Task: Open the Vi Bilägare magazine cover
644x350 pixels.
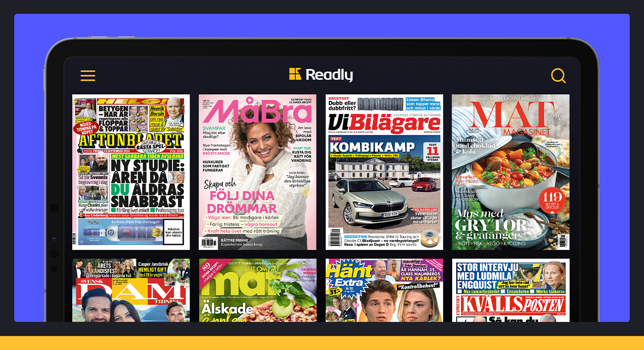Action: 385,172
